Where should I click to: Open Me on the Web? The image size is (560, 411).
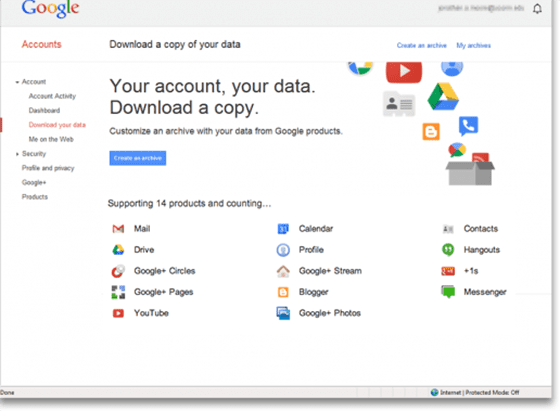coord(51,139)
